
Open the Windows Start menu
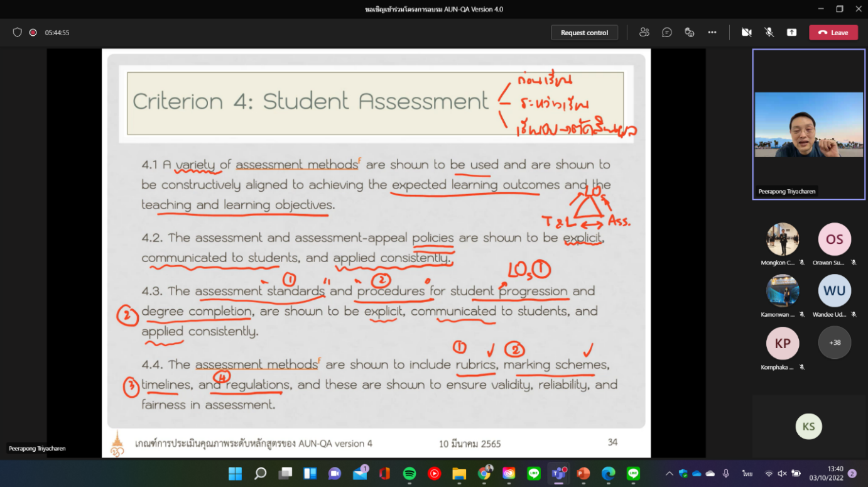coord(236,473)
